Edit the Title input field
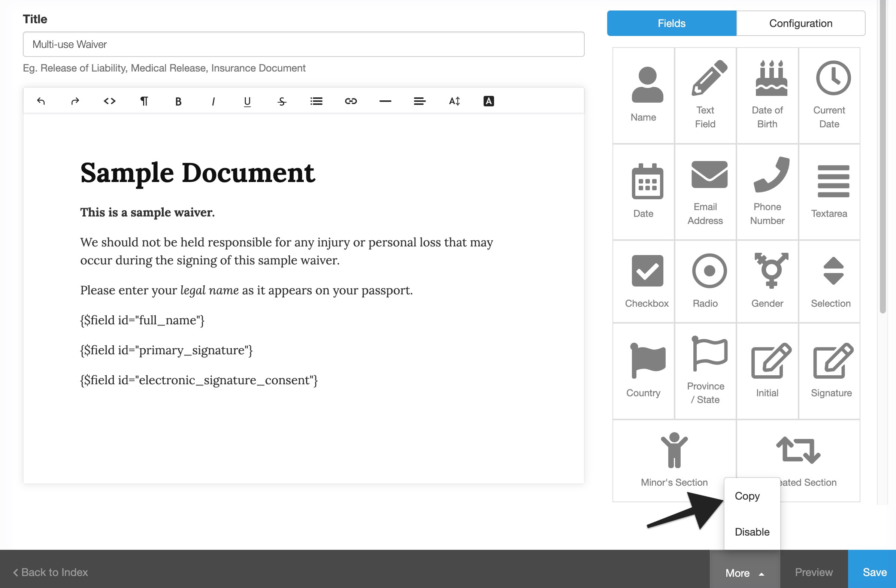The height and width of the screenshot is (588, 896). [303, 44]
